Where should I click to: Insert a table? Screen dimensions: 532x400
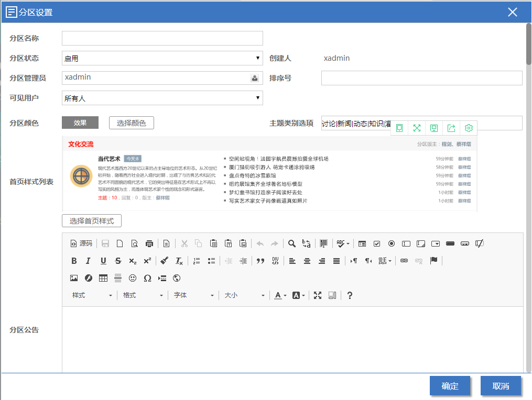click(103, 279)
